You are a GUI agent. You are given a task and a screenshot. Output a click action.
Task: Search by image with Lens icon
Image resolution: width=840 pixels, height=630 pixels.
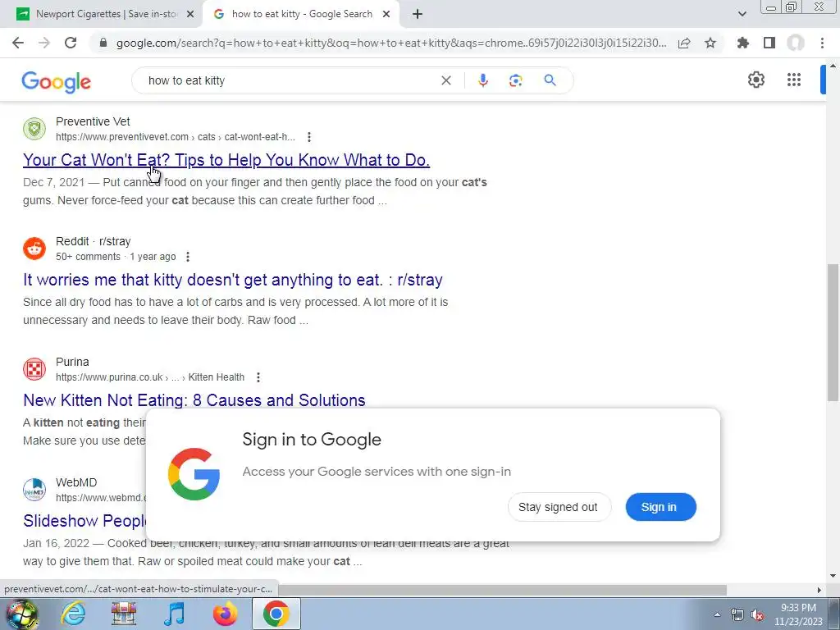click(515, 80)
